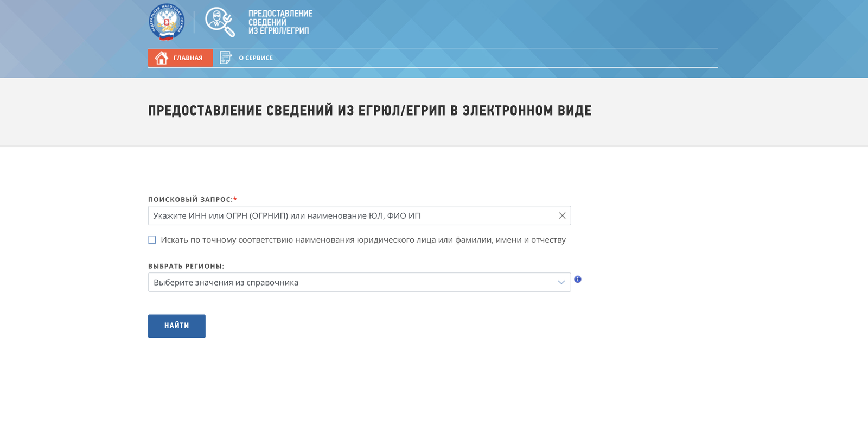The image size is (868, 425).
Task: Click the НАЙТИ search button
Action: (177, 326)
